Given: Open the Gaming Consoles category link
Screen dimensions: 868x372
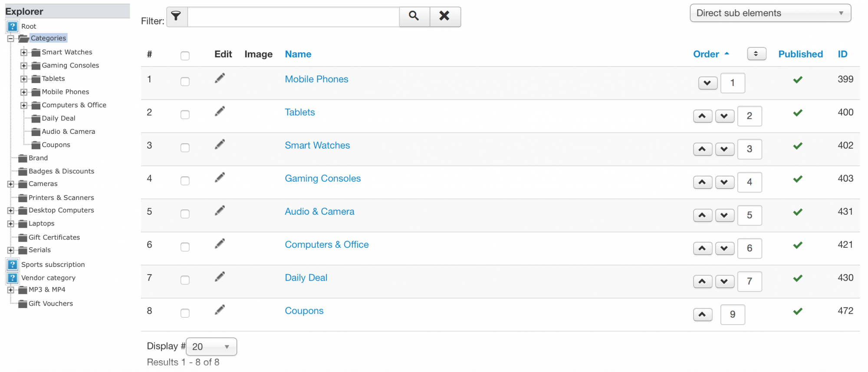Looking at the screenshot, I should point(322,179).
